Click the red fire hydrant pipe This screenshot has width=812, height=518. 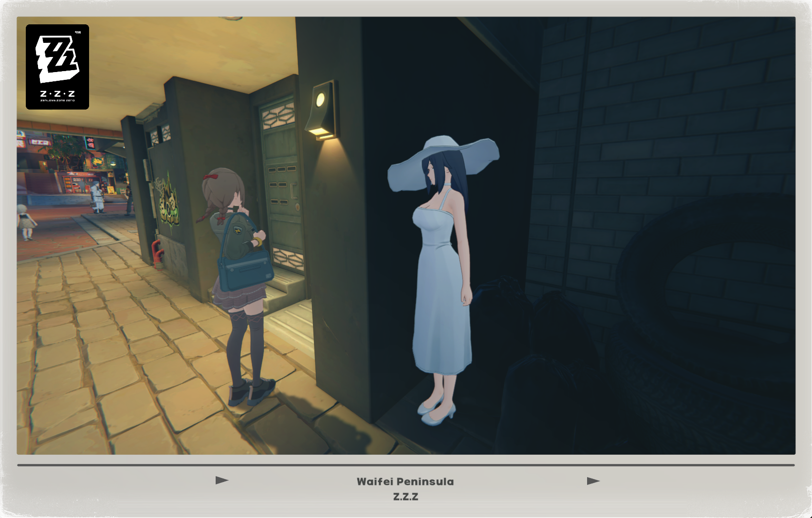(157, 254)
